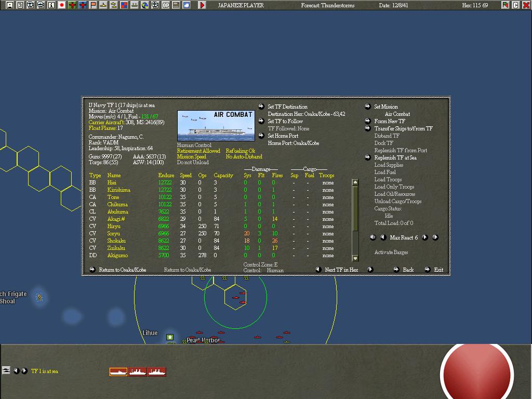Image resolution: width=532 pixels, height=399 pixels.
Task: Set Max React to minimum with double-left arrow
Action: click(x=373, y=237)
